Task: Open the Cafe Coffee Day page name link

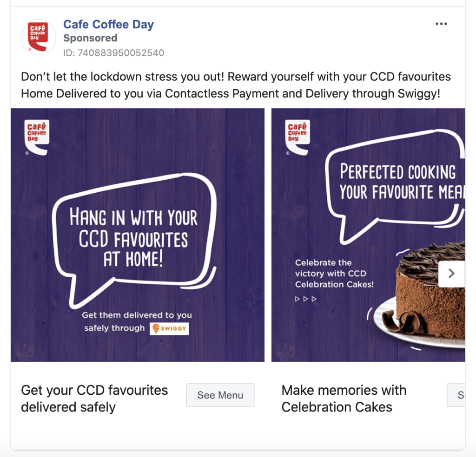Action: [108, 24]
